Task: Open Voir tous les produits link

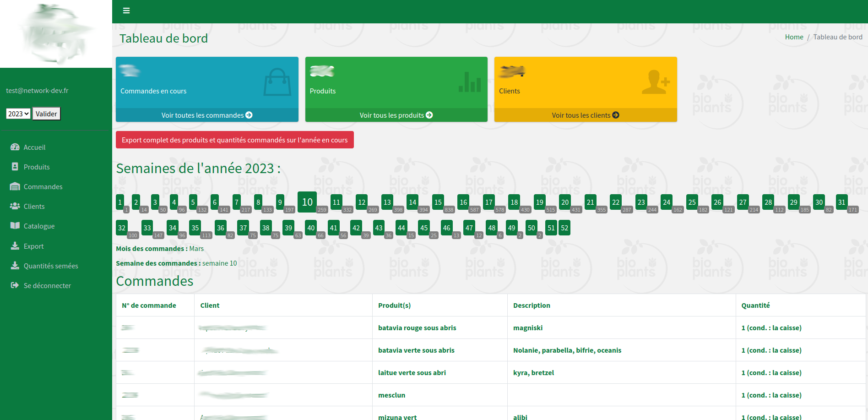Action: tap(396, 115)
